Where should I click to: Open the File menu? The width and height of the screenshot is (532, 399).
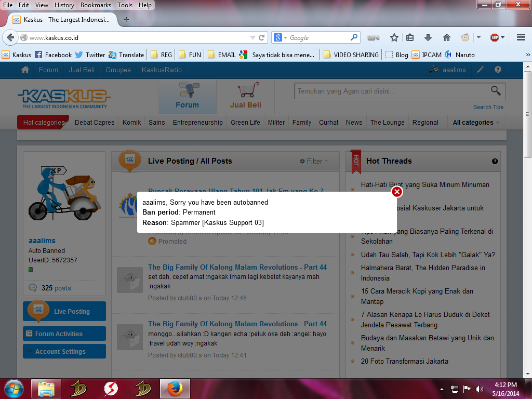coord(7,5)
